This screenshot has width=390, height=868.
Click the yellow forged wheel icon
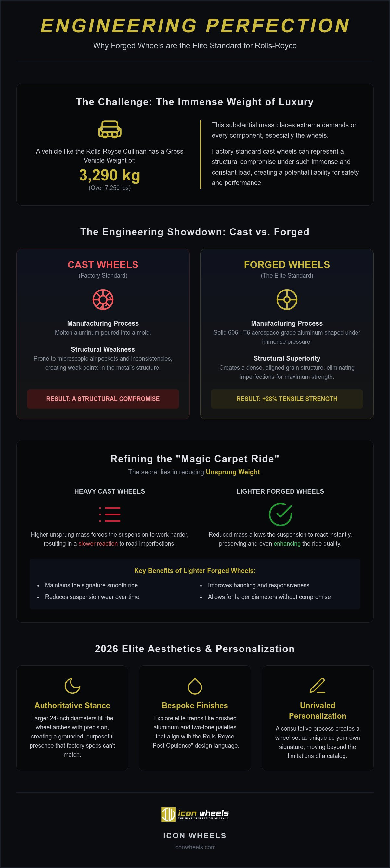click(287, 300)
